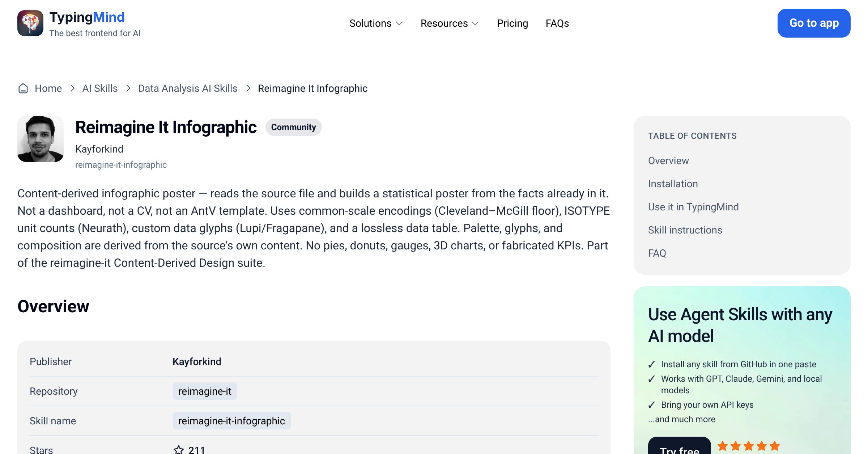Click the star icon next to 211
The width and height of the screenshot is (868, 454).
179,450
